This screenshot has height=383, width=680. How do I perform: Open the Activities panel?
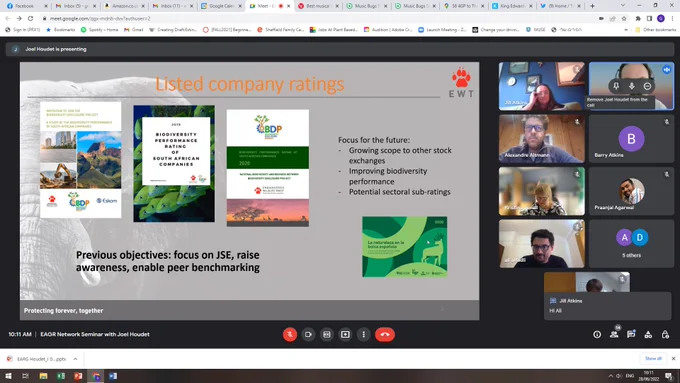(648, 334)
